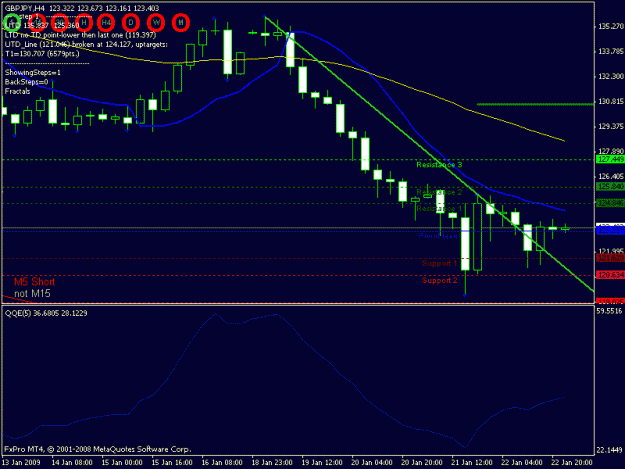
Task: Click the '18 Jan 23:00' time axis label
Action: coord(272,462)
